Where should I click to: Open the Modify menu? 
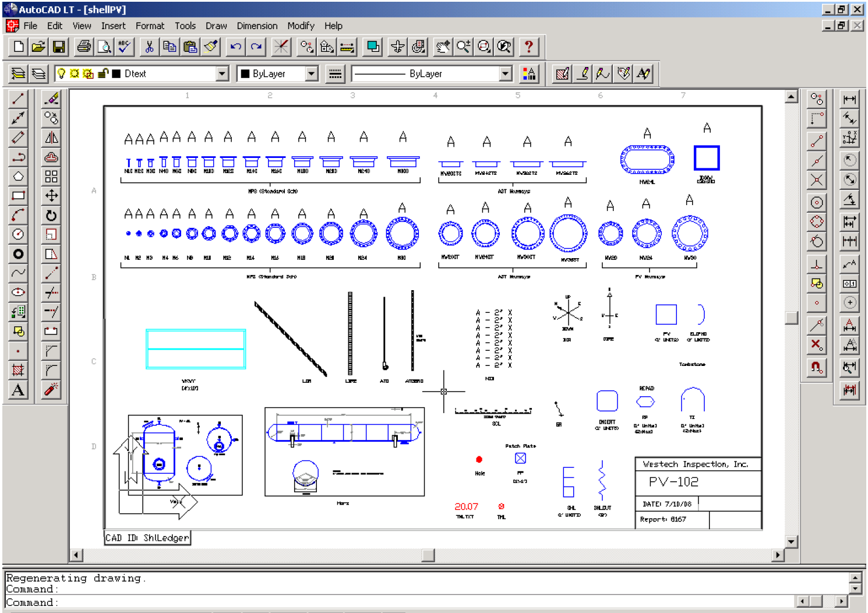pyautogui.click(x=301, y=26)
